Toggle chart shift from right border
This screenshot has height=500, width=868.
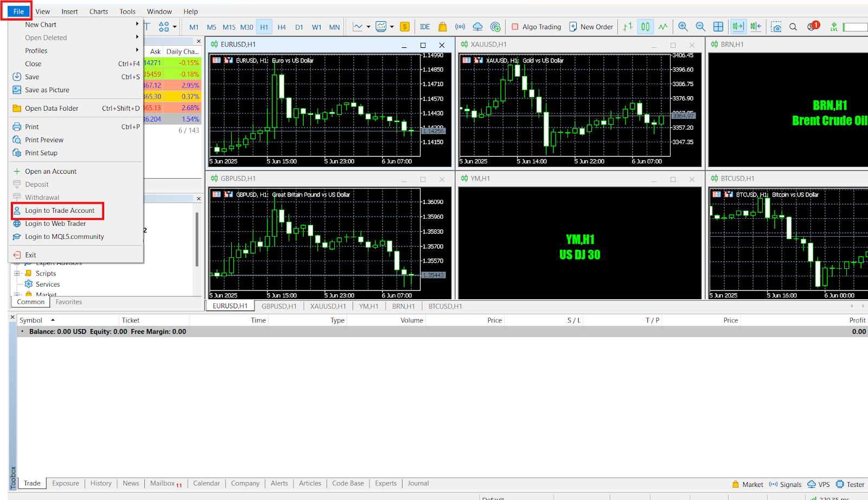pos(756,27)
